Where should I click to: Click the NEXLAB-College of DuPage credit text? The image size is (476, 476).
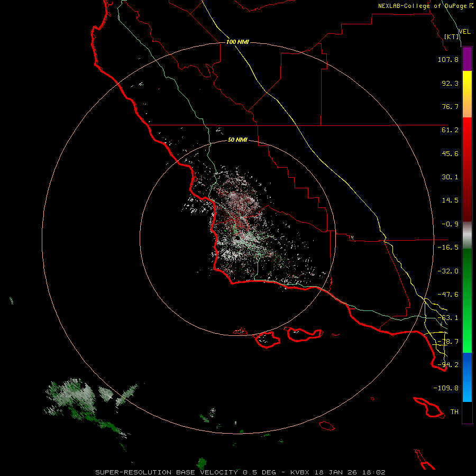point(425,6)
